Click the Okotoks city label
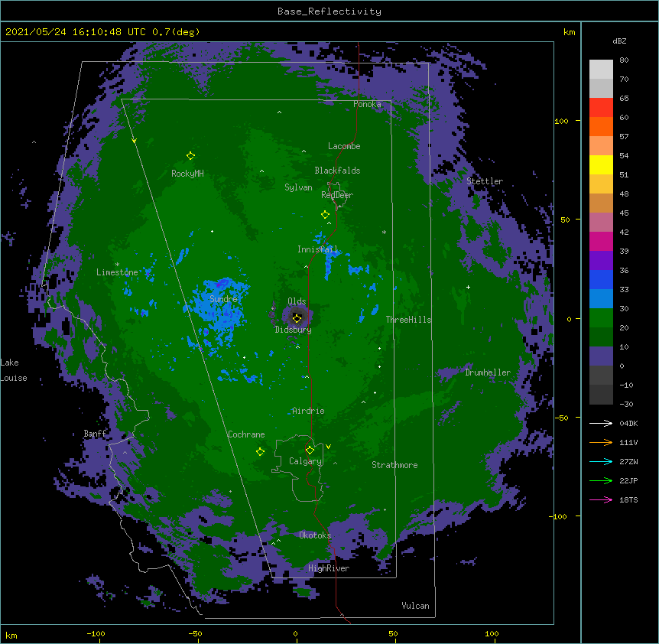This screenshot has height=644, width=659. coord(315,535)
